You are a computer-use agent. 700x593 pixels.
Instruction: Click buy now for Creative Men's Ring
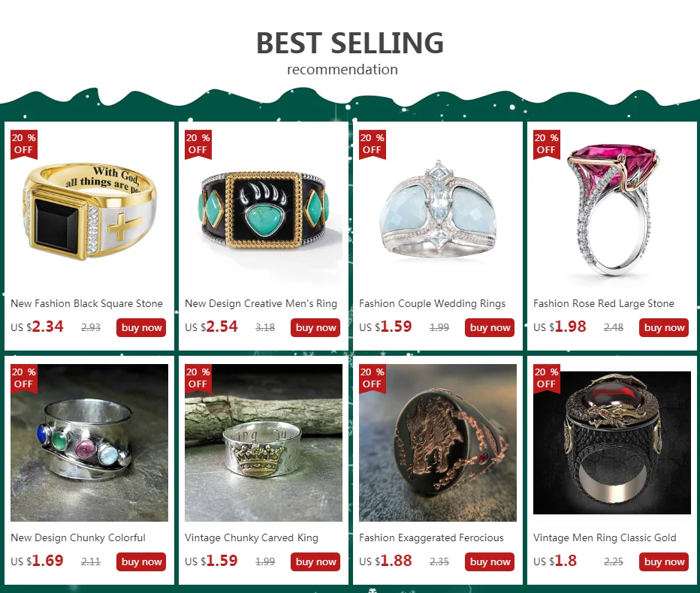[315, 327]
